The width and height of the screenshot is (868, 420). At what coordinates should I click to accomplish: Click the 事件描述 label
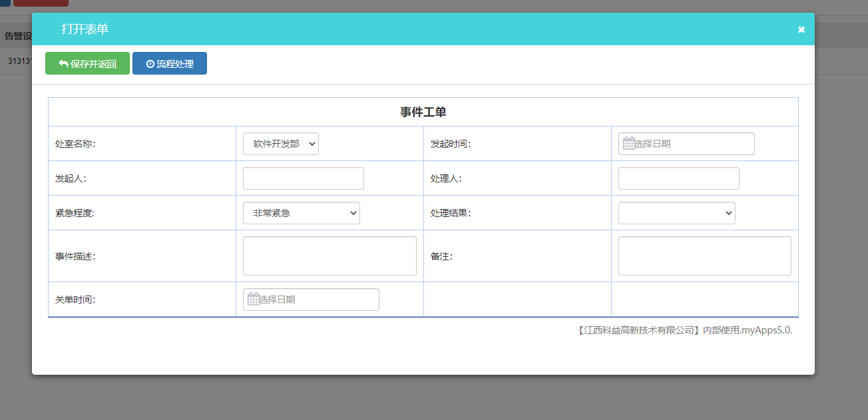coord(75,256)
